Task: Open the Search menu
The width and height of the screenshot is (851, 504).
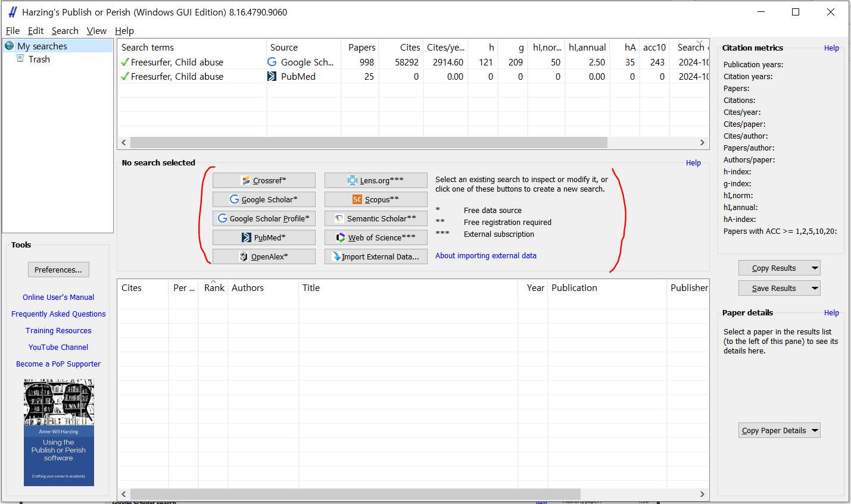Action: point(65,31)
